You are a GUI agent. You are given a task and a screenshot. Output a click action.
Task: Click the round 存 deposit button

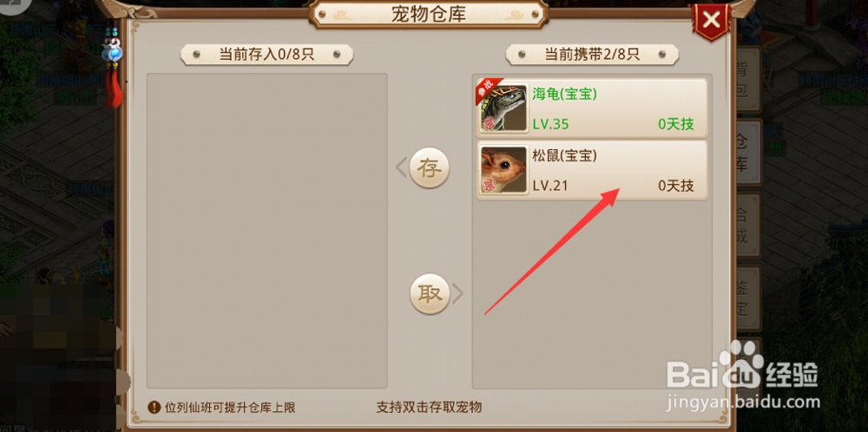click(x=430, y=168)
